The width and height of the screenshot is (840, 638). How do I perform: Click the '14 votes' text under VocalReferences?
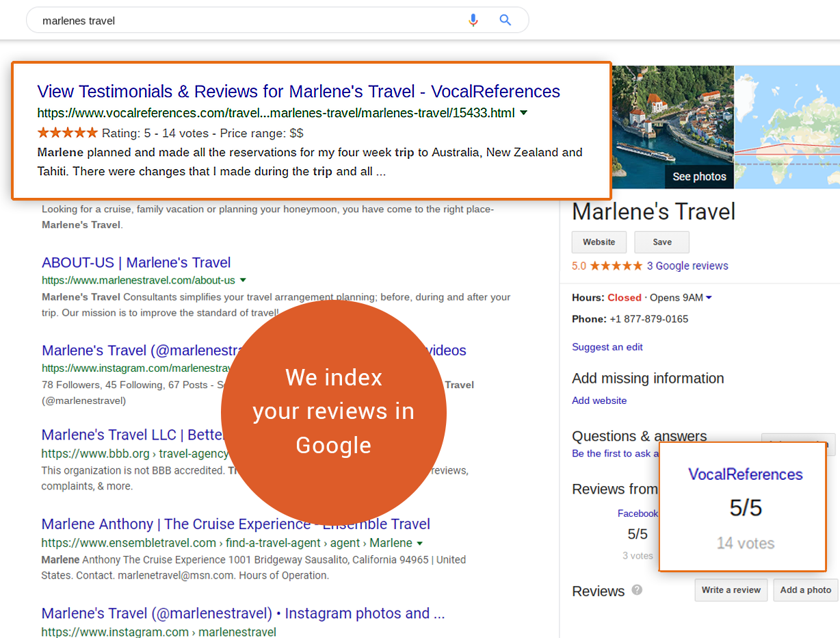coord(746,544)
